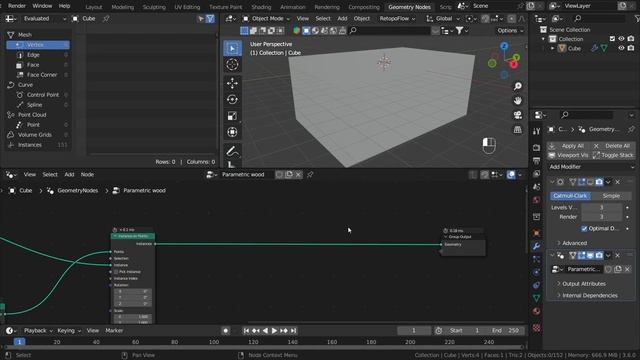Click the Delete All button
This screenshot has height=360, width=640.
[612, 146]
